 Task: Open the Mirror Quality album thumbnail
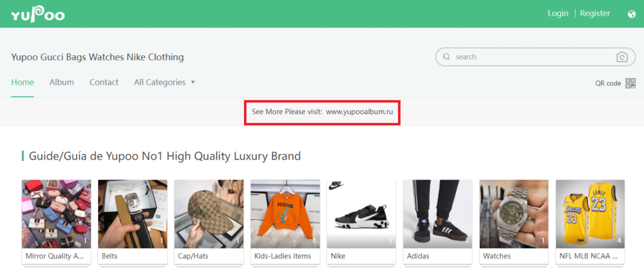[56, 214]
